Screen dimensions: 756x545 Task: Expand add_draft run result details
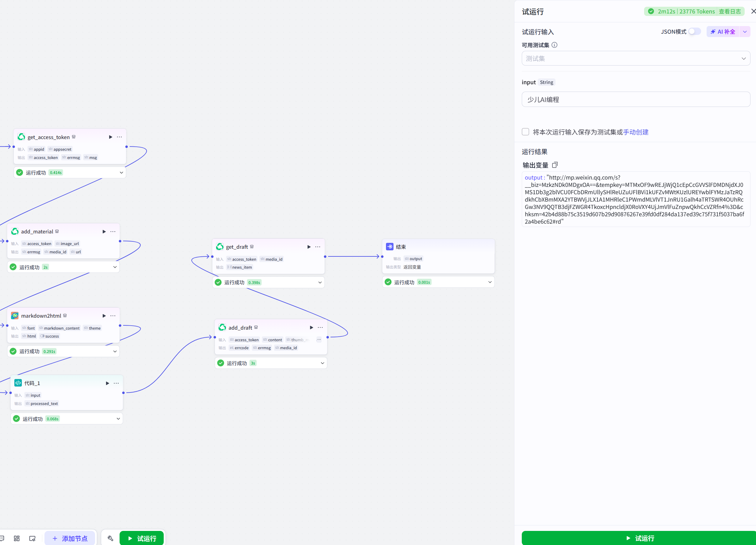(322, 363)
